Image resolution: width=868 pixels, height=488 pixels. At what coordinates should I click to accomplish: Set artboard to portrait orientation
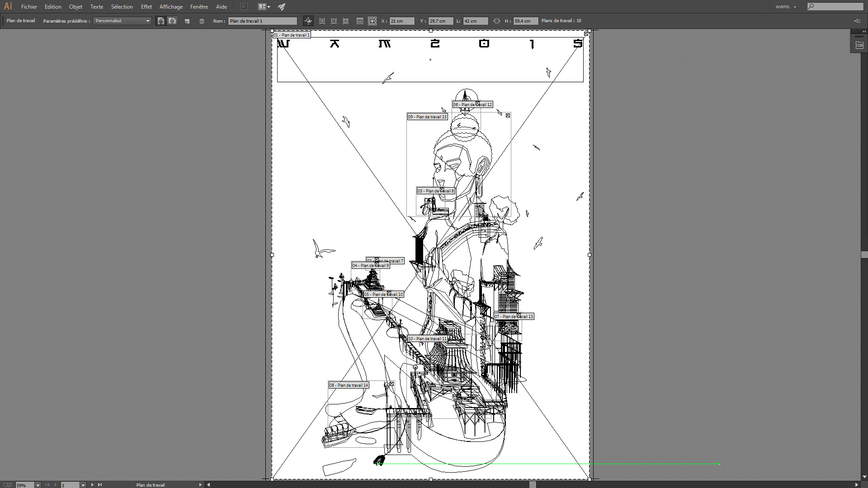[160, 21]
